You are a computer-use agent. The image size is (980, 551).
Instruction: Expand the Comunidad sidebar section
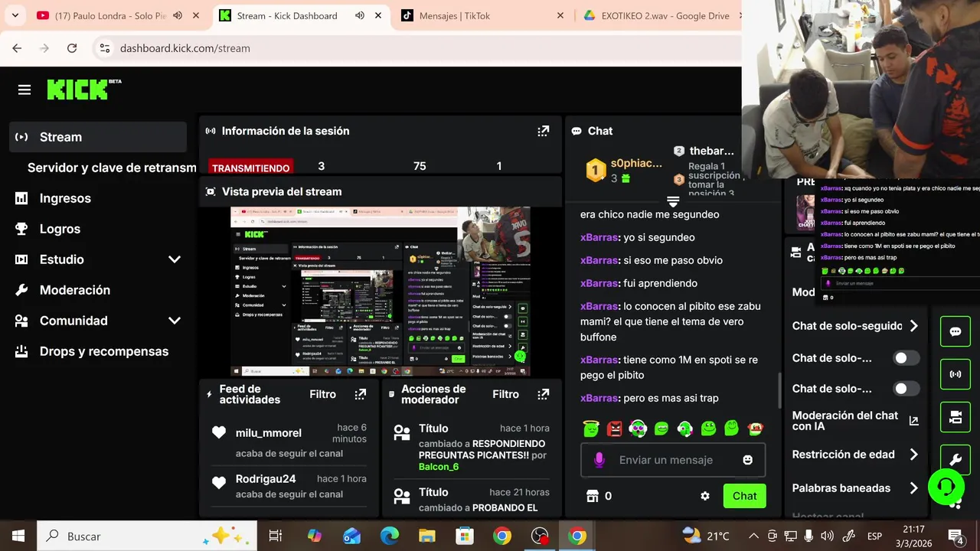click(175, 321)
